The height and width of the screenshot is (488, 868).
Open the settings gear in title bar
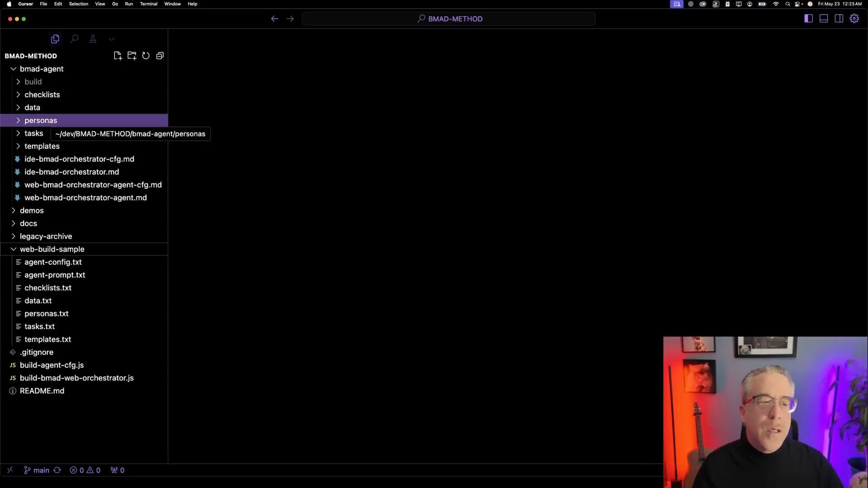[854, 19]
